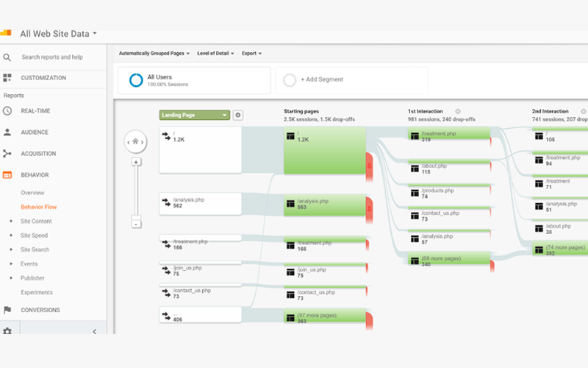
Task: Open the Landing Page dimension dropdown
Action: tap(195, 115)
